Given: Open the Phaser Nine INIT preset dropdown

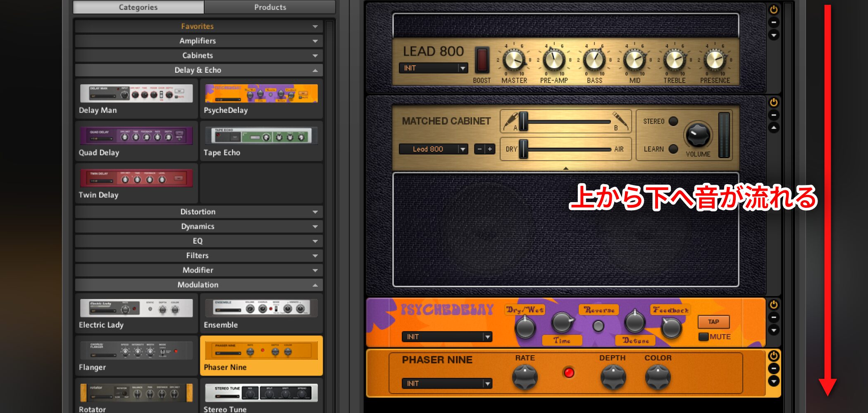Looking at the screenshot, I should pos(447,384).
